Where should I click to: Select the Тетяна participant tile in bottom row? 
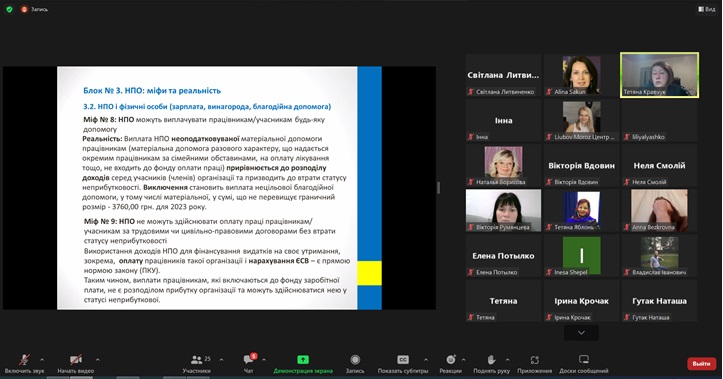pos(503,301)
